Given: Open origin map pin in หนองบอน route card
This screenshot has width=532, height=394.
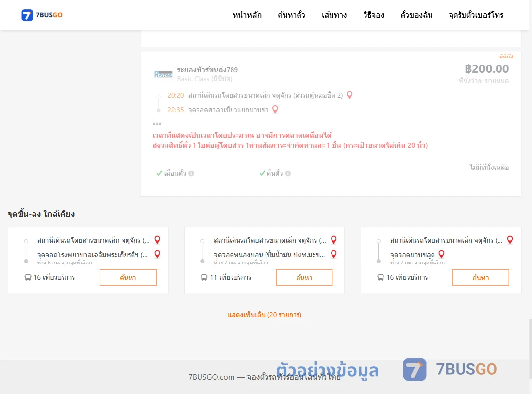Looking at the screenshot, I should (x=334, y=240).
